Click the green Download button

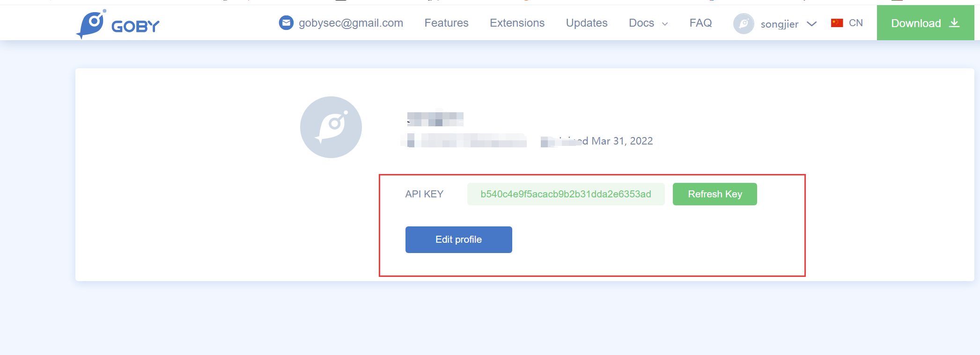926,23
